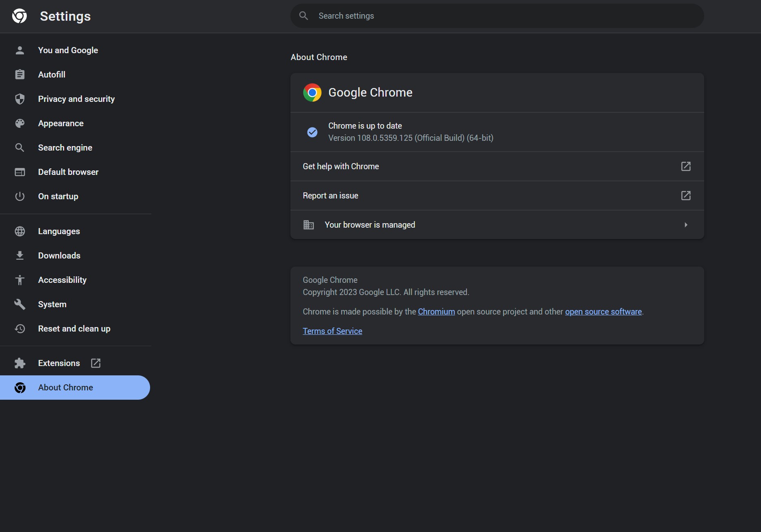Expand the Your browser is managed arrow
This screenshot has width=761, height=532.
[686, 225]
